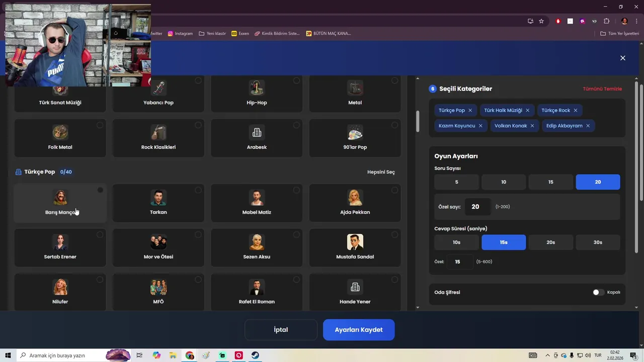644x362 pixels.
Task: Choose the 15s answer time
Action: tap(504, 242)
